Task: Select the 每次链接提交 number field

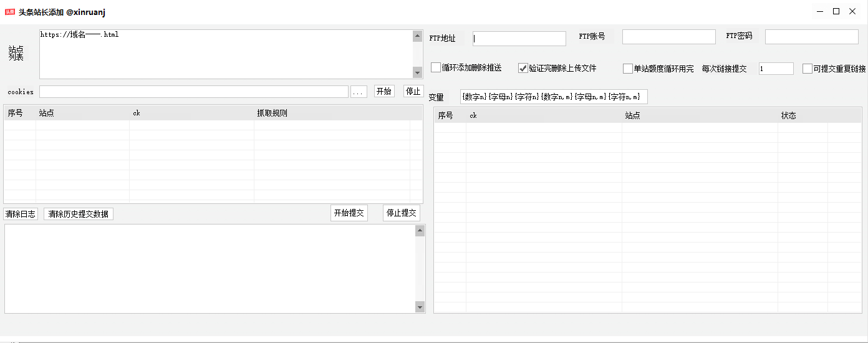Action: click(x=776, y=69)
